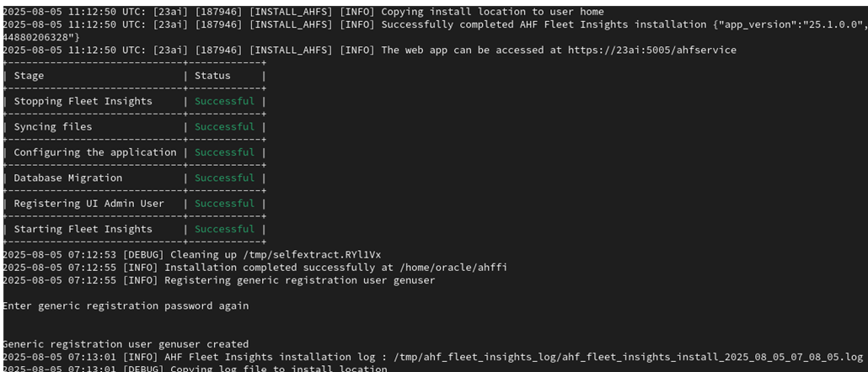The width and height of the screenshot is (868, 372).
Task: Click the "Stage" table column header
Action: pos(29,76)
